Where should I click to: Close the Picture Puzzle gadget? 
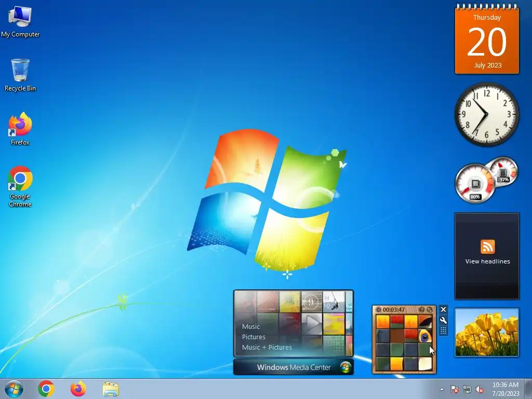pyautogui.click(x=443, y=310)
